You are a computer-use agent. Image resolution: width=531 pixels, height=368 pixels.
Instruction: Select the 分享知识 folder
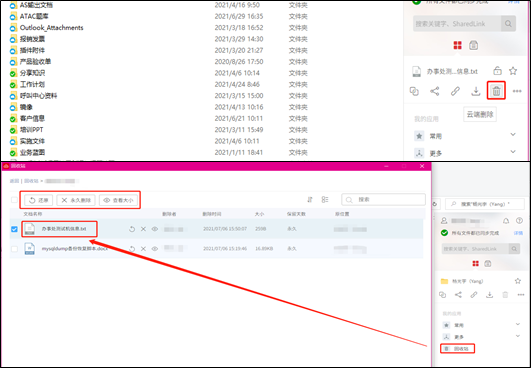pyautogui.click(x=32, y=73)
